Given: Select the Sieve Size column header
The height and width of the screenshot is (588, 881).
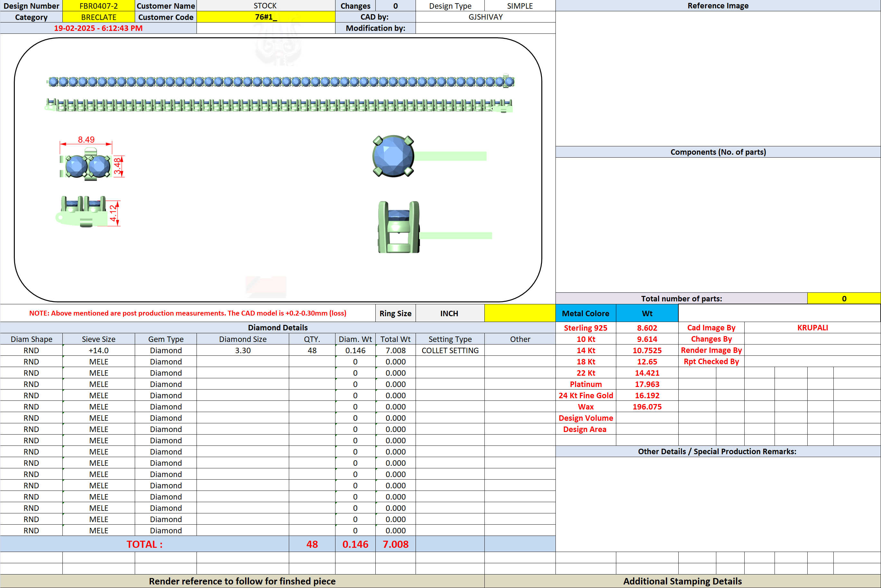Looking at the screenshot, I should pos(99,339).
